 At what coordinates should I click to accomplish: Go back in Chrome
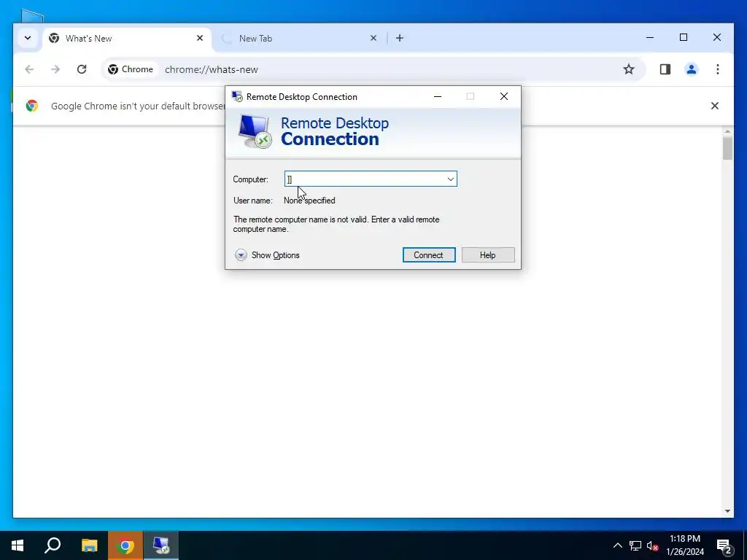(x=29, y=69)
